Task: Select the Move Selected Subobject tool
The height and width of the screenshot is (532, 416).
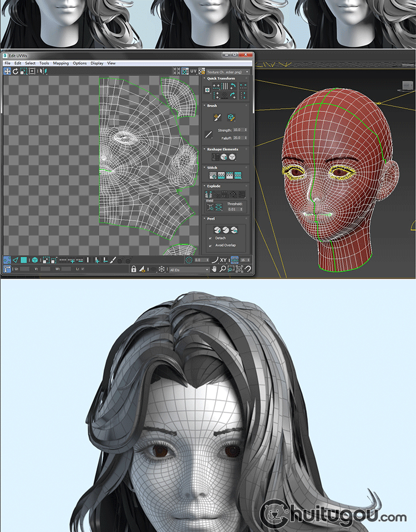Action: pos(7,71)
